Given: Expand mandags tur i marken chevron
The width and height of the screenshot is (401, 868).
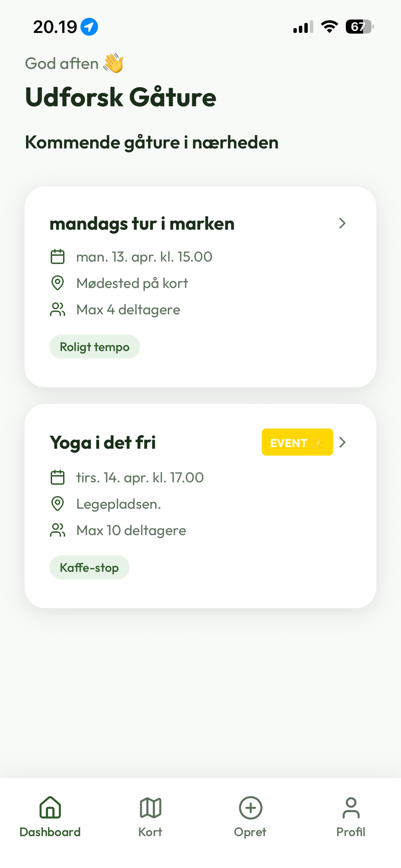Looking at the screenshot, I should [x=342, y=223].
